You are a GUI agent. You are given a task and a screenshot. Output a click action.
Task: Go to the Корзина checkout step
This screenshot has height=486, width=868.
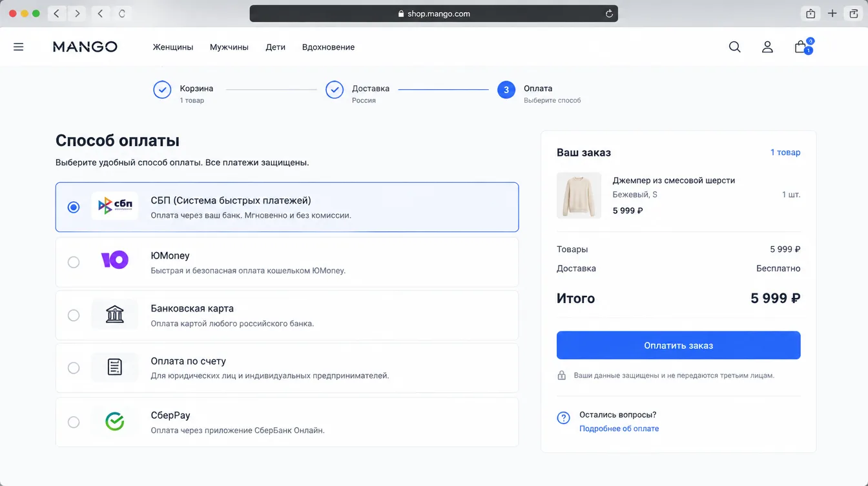(183, 93)
